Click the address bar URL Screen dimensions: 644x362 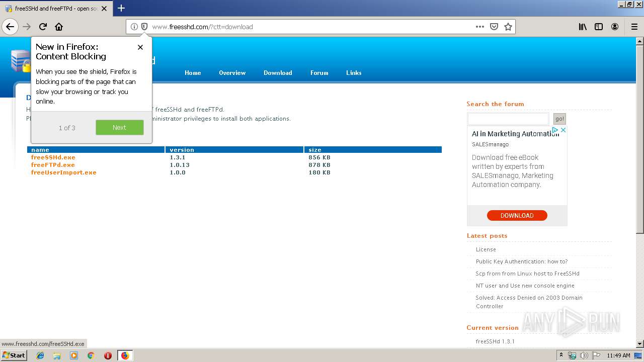coord(202,27)
